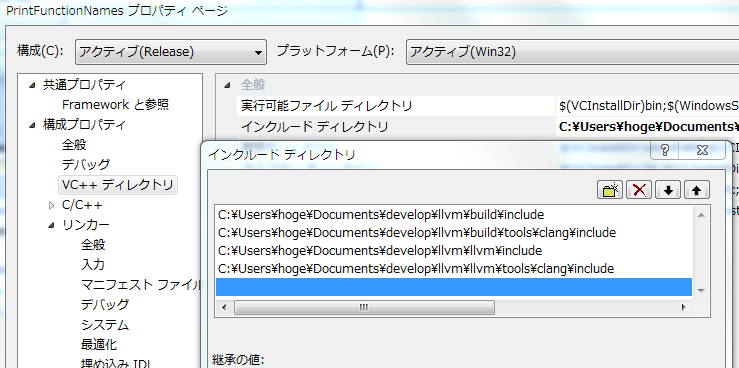Delete the selected include directory line
This screenshot has height=368, width=739.
639,190
